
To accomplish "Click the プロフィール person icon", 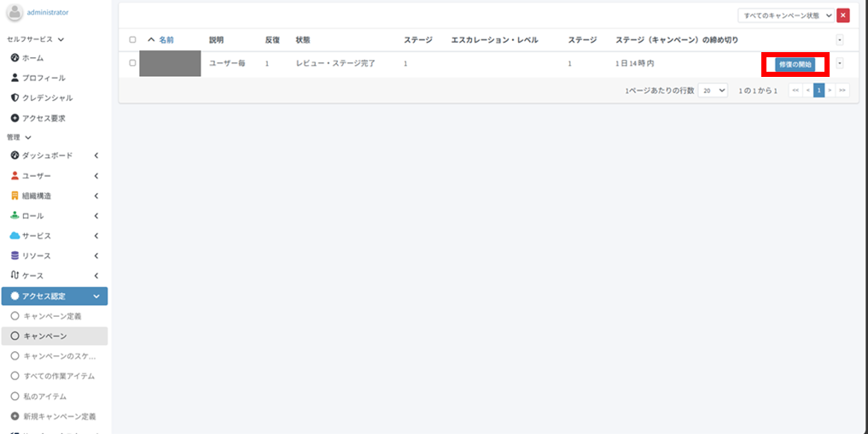I will [x=15, y=78].
